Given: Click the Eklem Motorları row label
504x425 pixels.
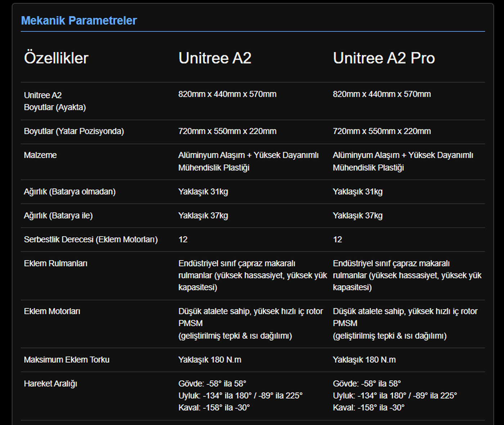Looking at the screenshot, I should (52, 311).
